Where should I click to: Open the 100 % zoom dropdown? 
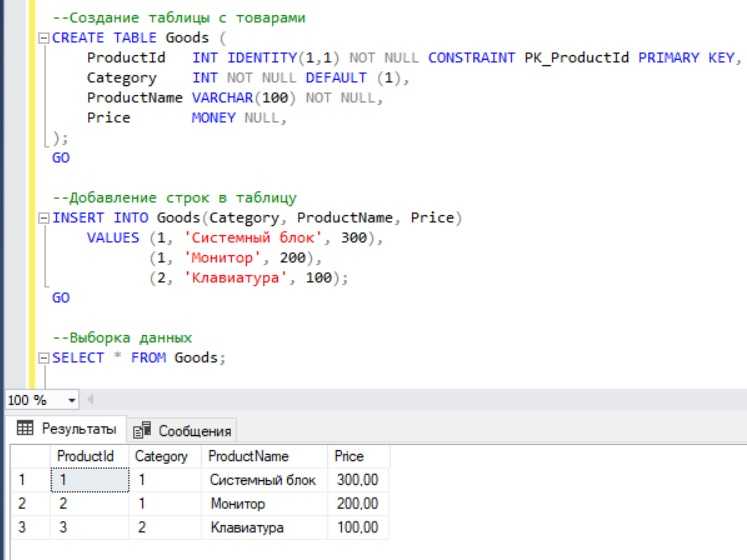click(71, 400)
